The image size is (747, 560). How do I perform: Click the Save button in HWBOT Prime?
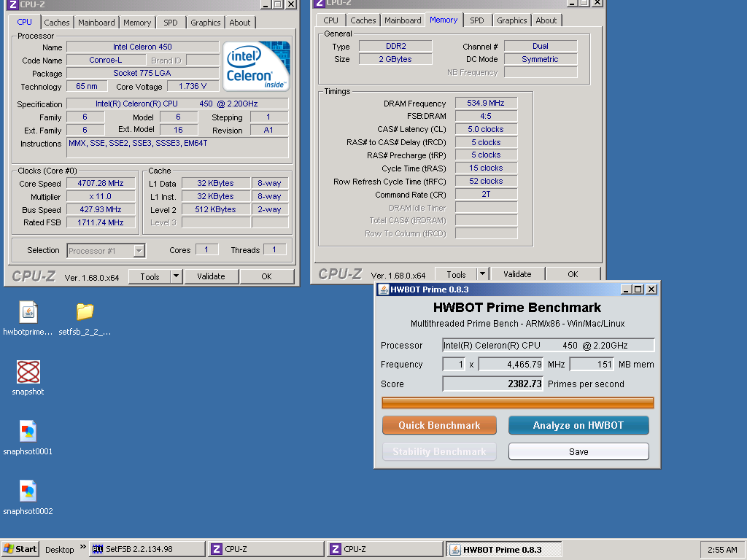pos(578,451)
